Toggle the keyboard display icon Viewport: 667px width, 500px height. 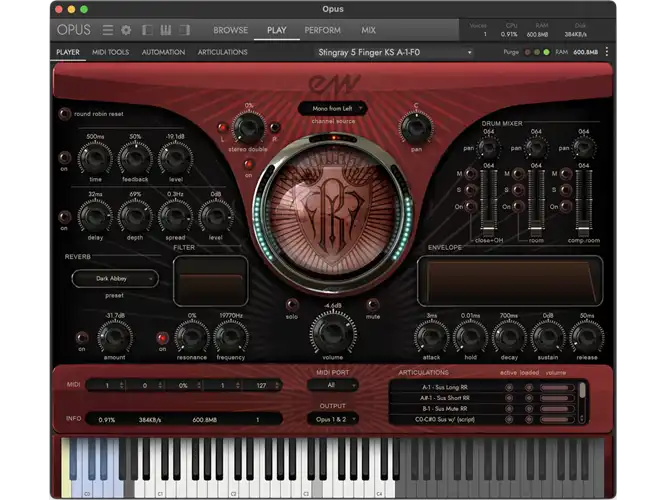pos(165,30)
